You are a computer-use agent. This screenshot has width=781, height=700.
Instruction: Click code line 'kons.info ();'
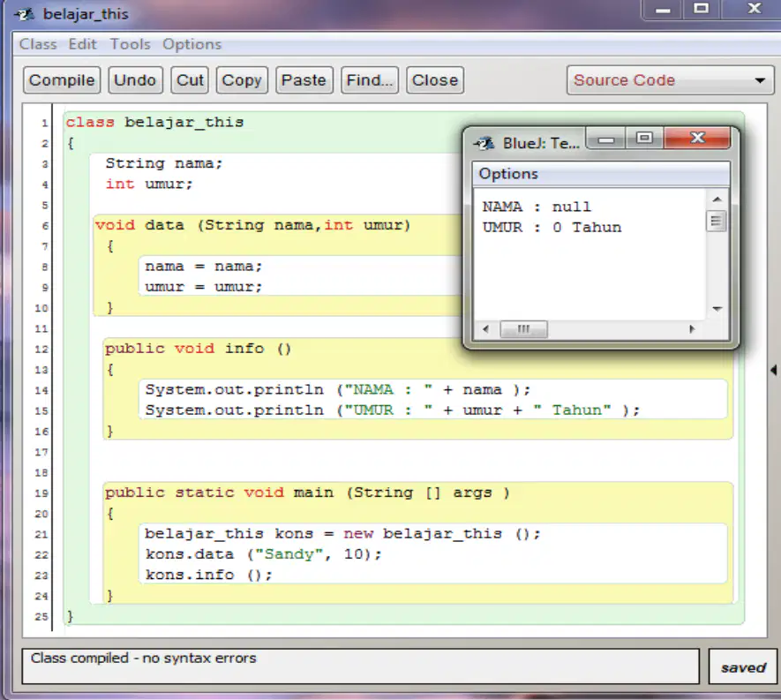208,575
